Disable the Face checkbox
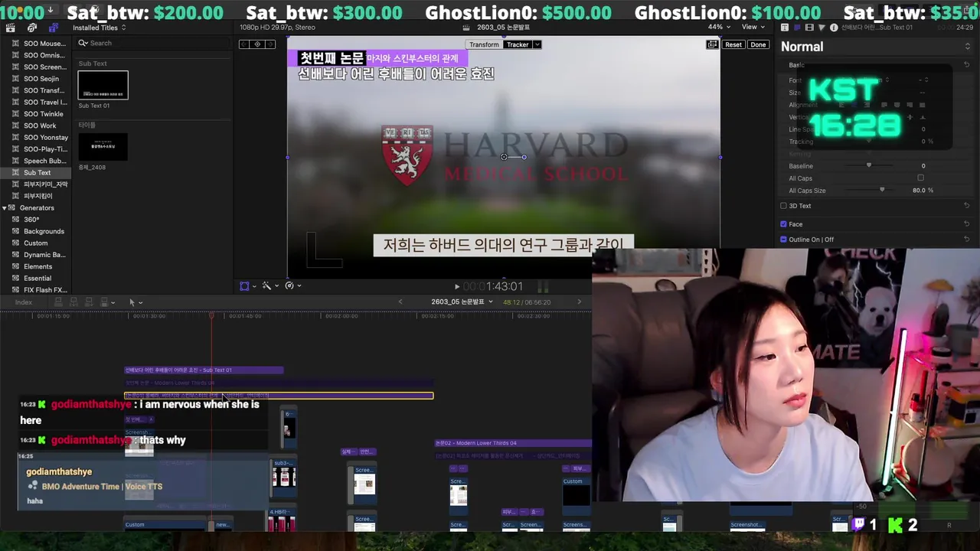The height and width of the screenshot is (551, 980). tap(783, 224)
